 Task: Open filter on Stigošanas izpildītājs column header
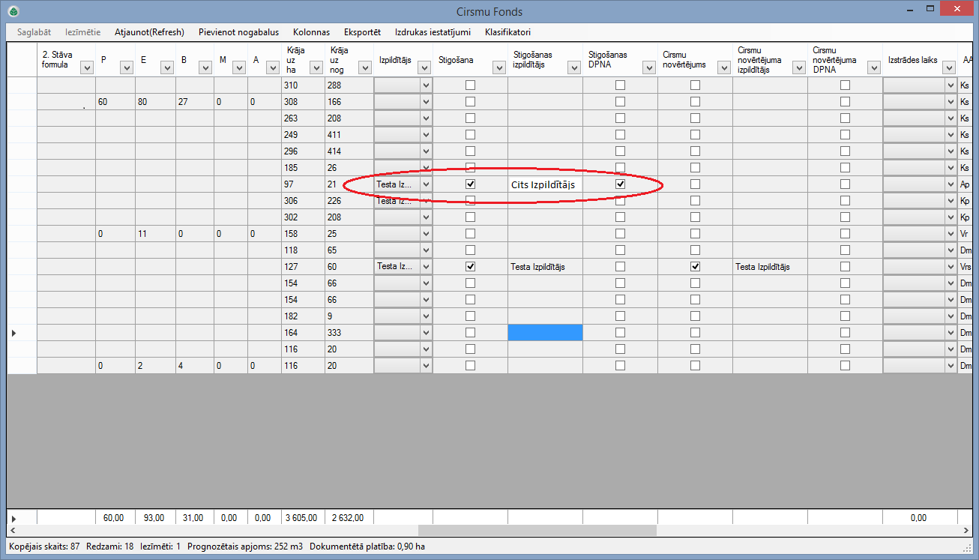click(573, 67)
